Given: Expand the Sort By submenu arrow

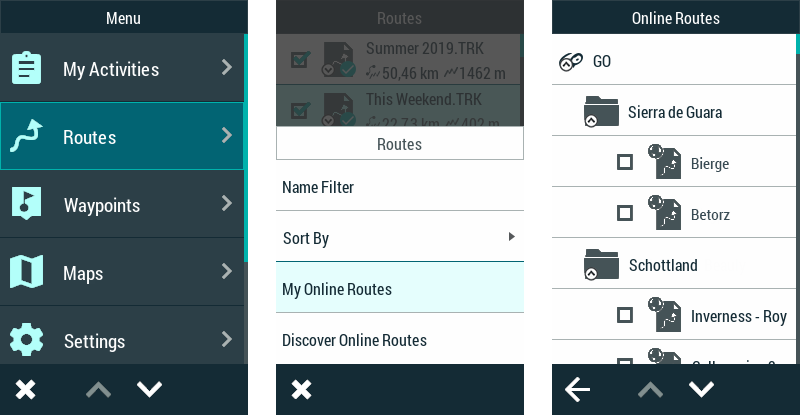Looking at the screenshot, I should pos(511,237).
